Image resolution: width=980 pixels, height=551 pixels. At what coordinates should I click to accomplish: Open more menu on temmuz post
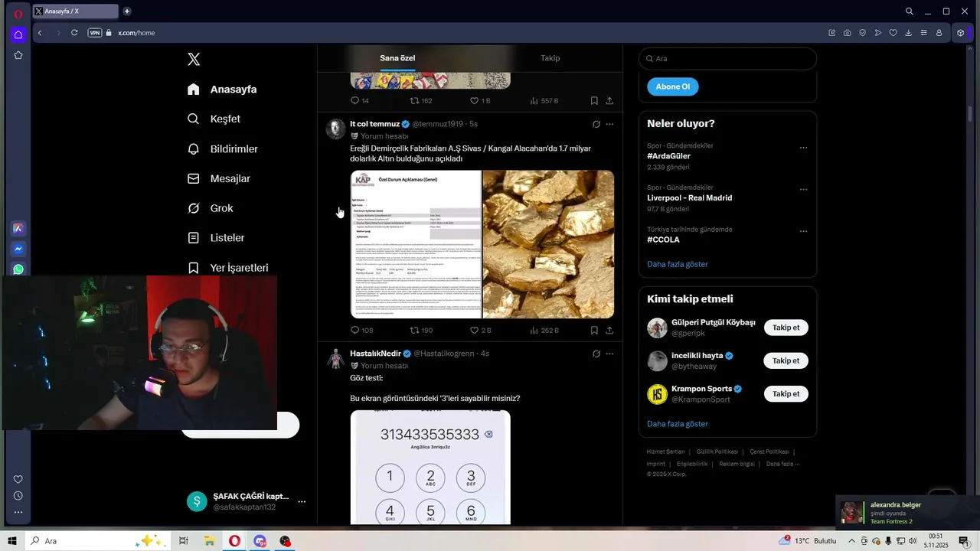click(609, 124)
